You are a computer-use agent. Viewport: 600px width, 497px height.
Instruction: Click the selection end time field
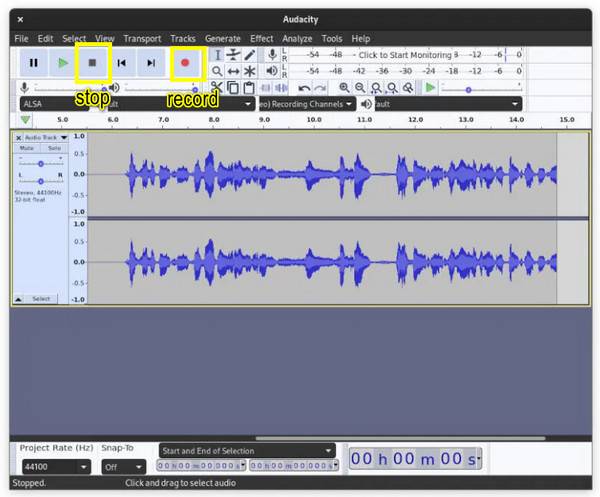click(x=294, y=466)
